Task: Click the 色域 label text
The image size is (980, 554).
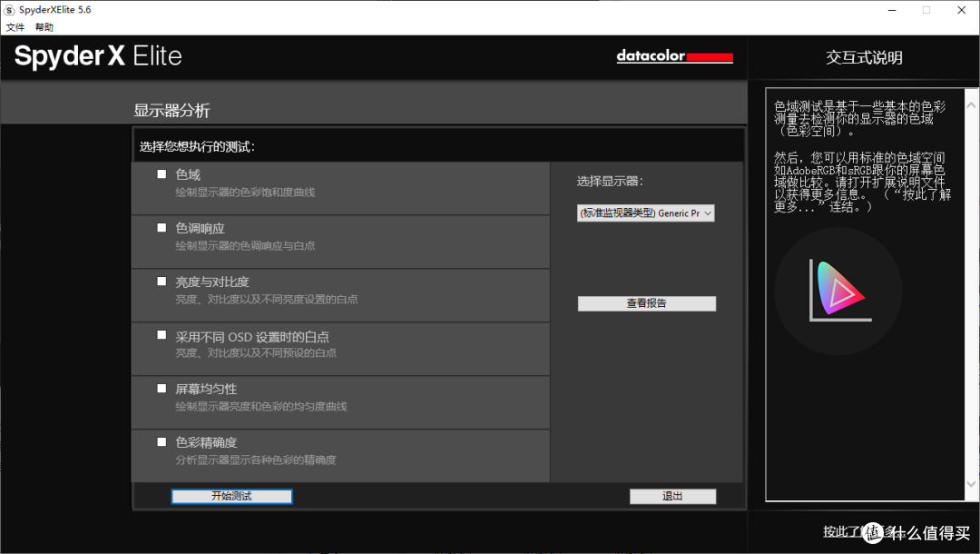Action: tap(188, 174)
